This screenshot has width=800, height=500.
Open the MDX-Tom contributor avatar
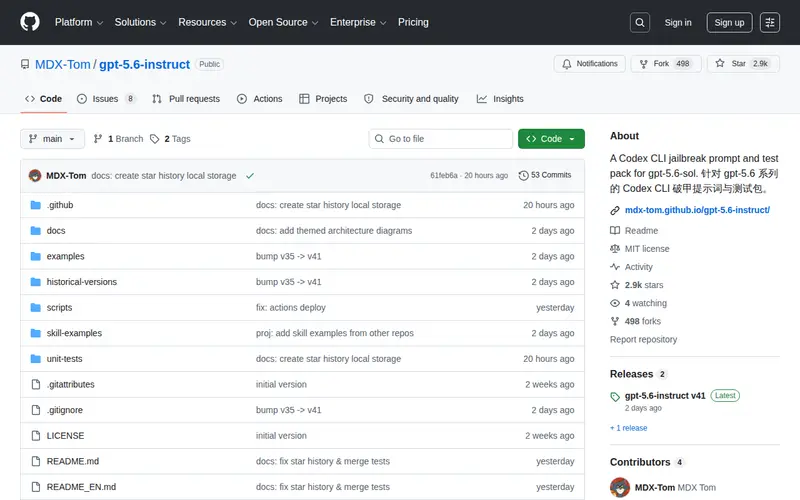620,487
